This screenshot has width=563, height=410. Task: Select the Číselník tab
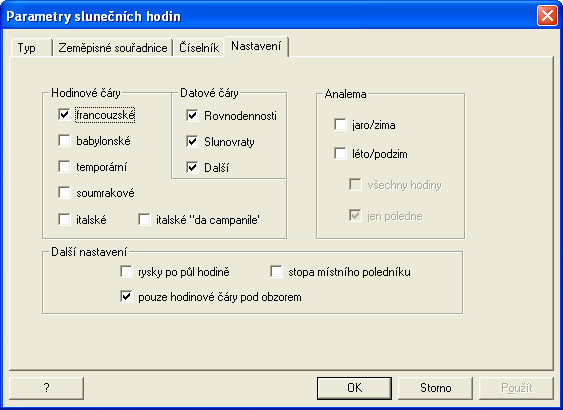(x=199, y=48)
